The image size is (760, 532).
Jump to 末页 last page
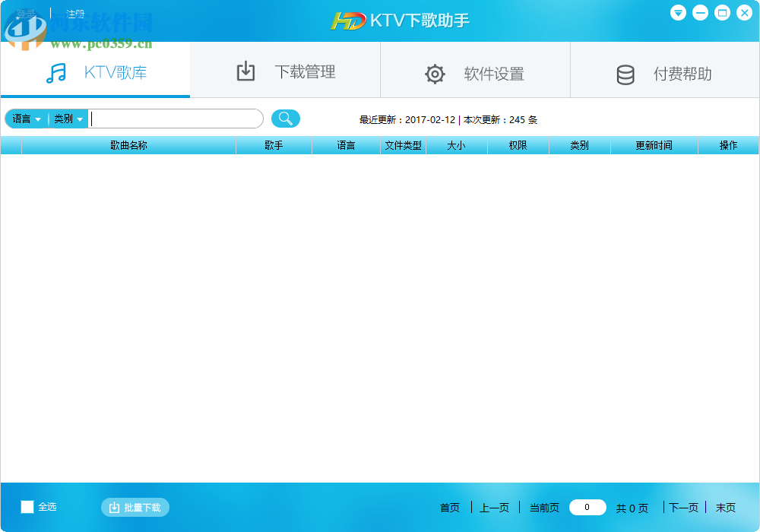(723, 507)
